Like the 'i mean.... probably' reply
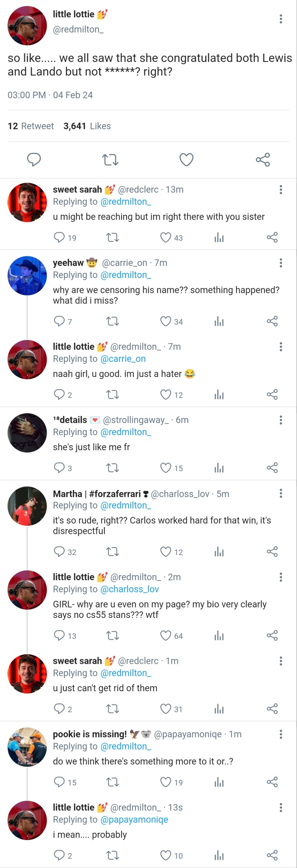Screen dimensions: 297x868 166,855
